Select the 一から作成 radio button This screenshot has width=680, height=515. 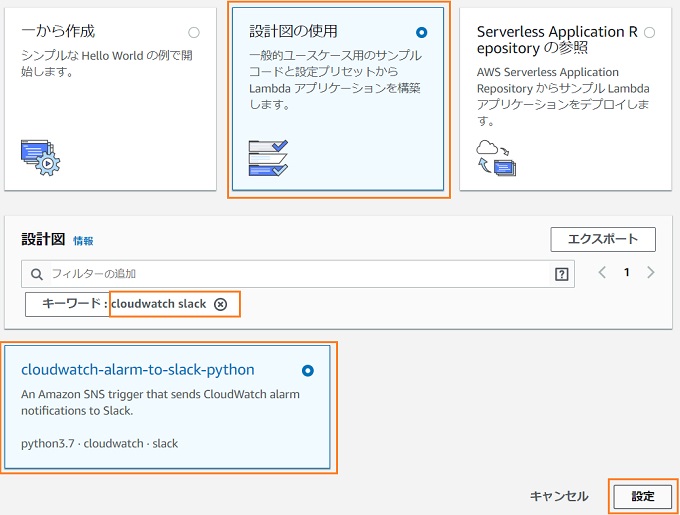pyautogui.click(x=194, y=33)
